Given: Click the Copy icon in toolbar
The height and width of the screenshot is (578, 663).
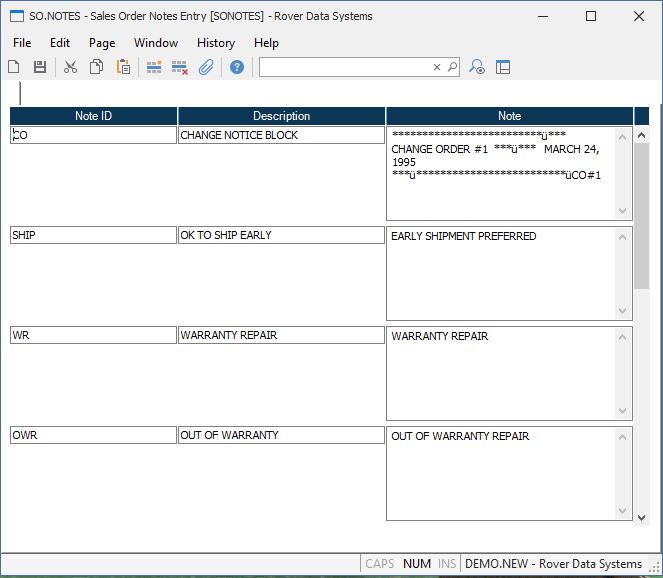Looking at the screenshot, I should point(97,67).
